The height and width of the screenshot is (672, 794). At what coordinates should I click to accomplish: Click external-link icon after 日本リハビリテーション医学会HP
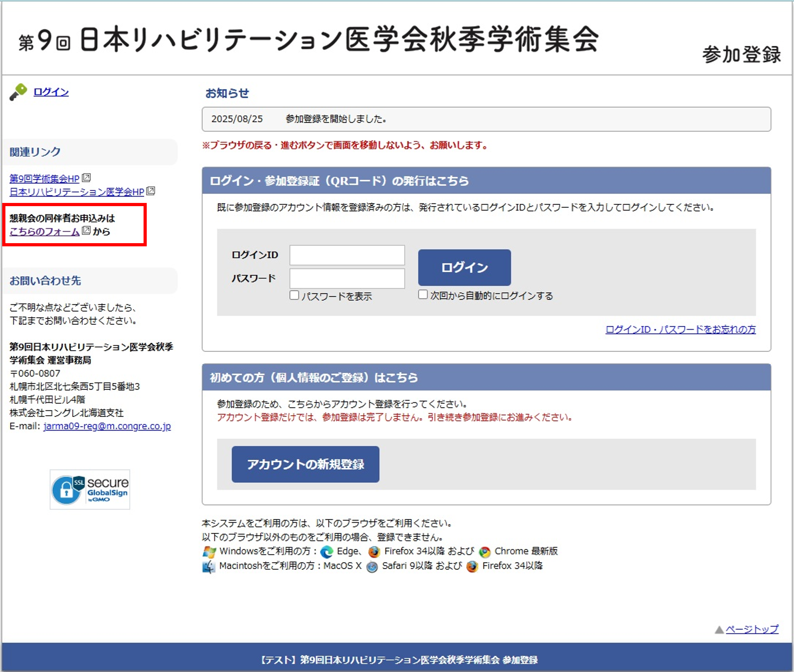(151, 191)
